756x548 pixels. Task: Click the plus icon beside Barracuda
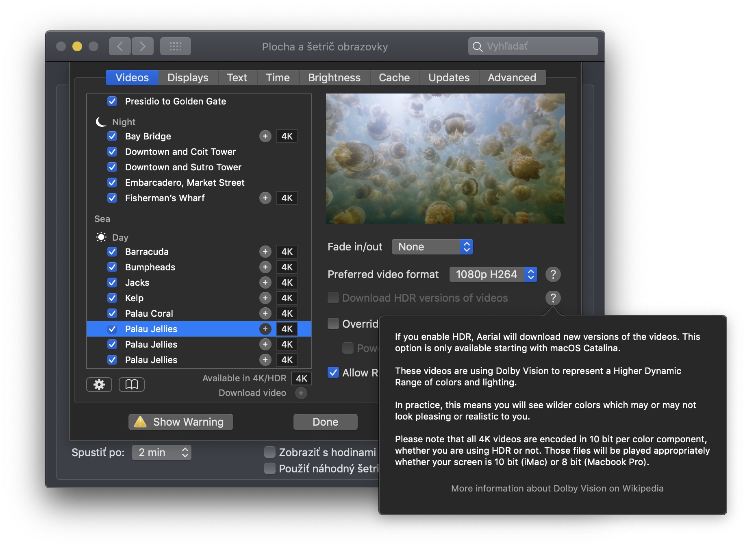[x=265, y=252]
